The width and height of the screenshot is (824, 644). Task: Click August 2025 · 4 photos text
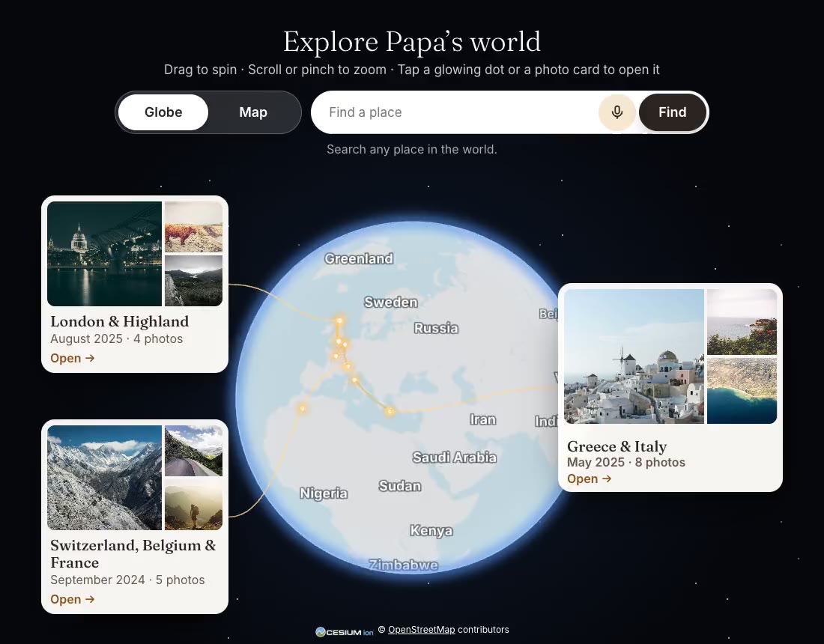117,338
